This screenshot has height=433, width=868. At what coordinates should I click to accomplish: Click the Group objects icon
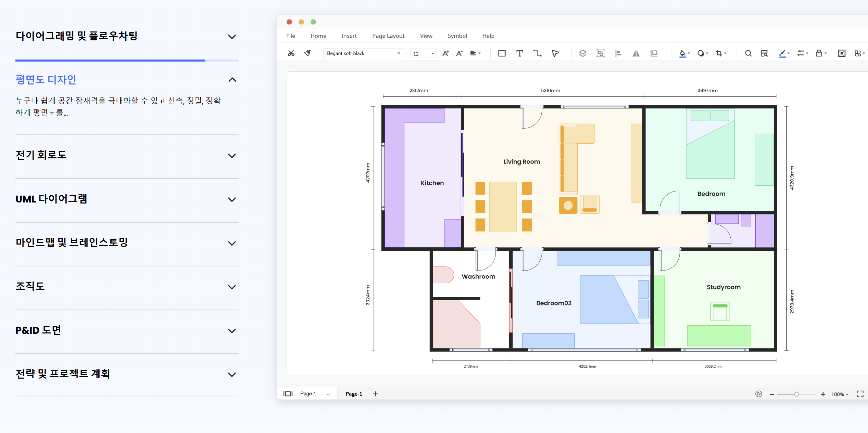(x=601, y=53)
